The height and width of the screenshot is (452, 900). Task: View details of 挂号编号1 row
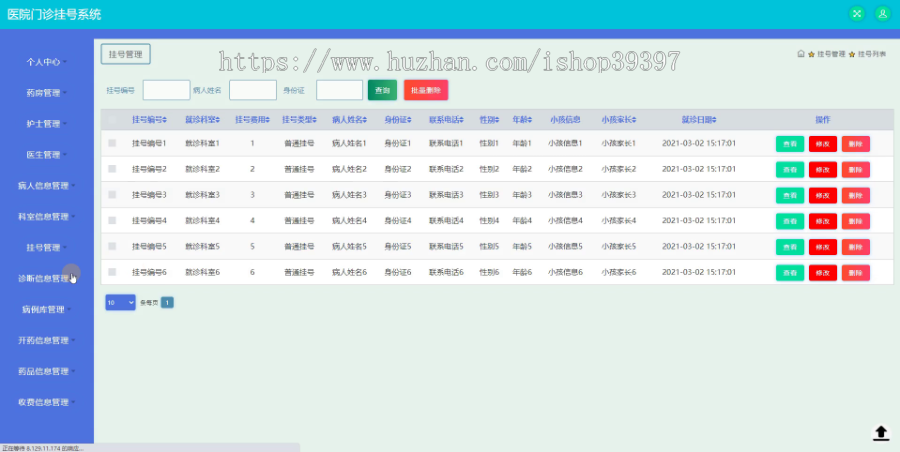point(790,144)
